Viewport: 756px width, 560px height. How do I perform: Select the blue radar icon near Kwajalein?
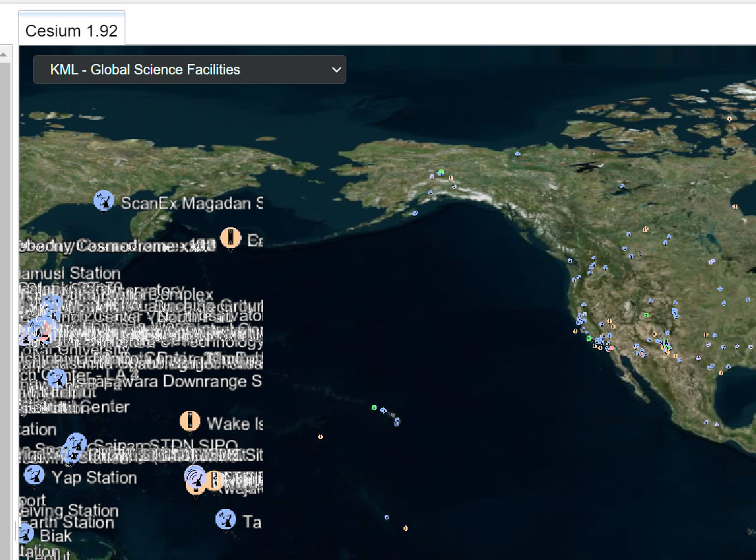(195, 477)
